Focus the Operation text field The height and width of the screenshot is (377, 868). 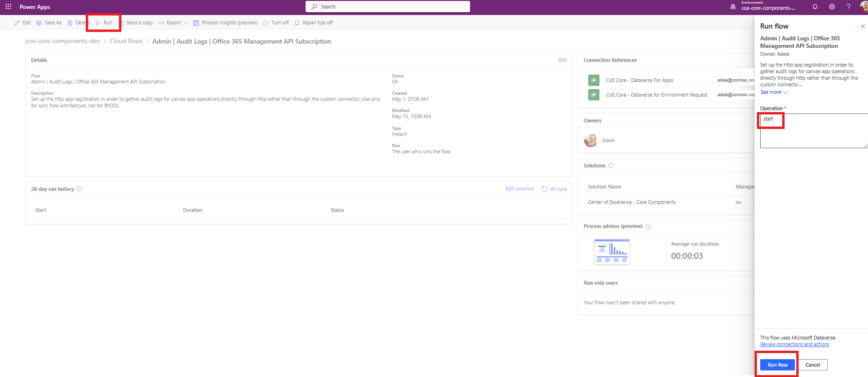point(814,131)
